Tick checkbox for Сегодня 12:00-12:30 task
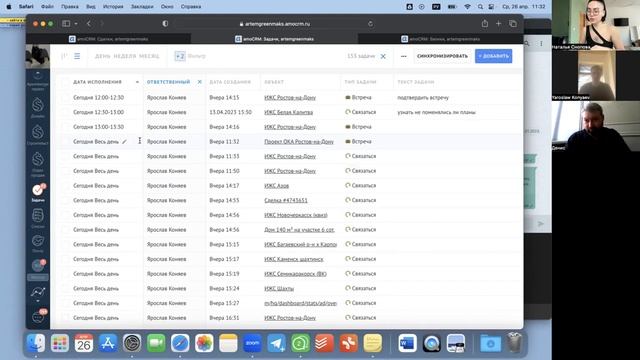This screenshot has height=360, width=640. [65, 98]
